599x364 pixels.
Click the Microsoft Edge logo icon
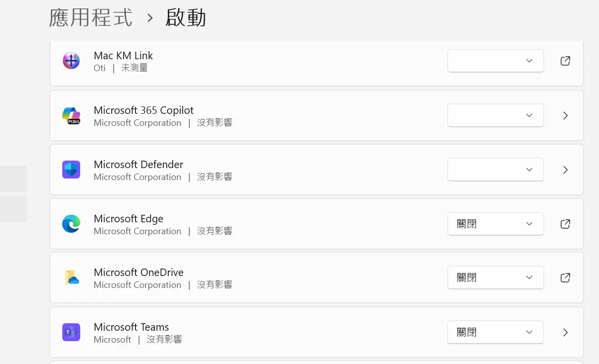(71, 224)
